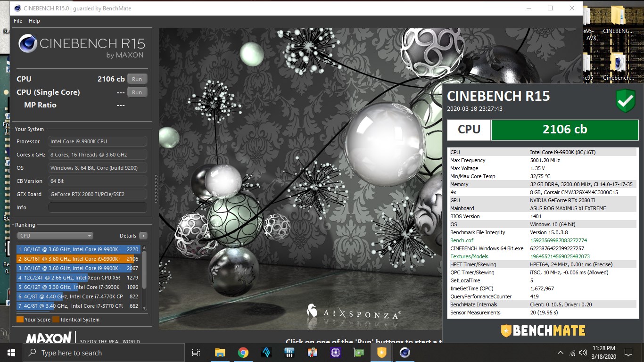The image size is (644, 362).
Task: Click the ranking list scrollbar
Action: [144, 269]
